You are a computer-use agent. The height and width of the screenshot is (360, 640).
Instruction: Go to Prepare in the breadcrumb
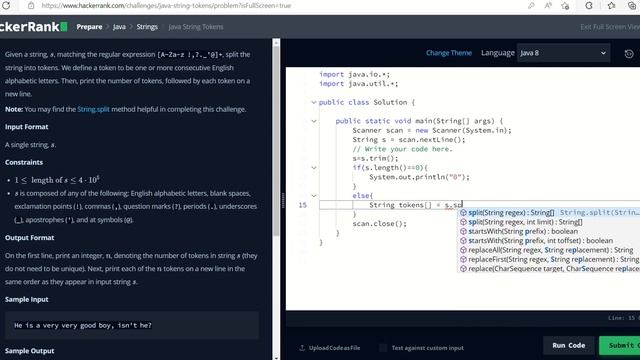pos(89,27)
